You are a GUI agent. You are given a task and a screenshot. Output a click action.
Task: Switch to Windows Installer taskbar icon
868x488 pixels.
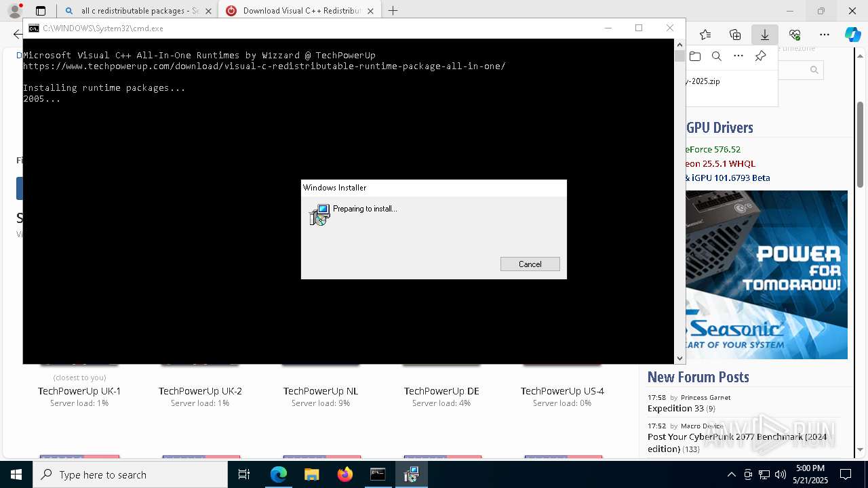pos(411,474)
